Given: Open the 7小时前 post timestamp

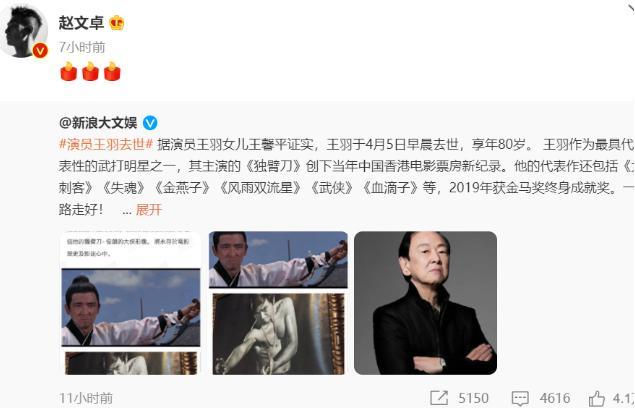Looking at the screenshot, I should (82, 47).
